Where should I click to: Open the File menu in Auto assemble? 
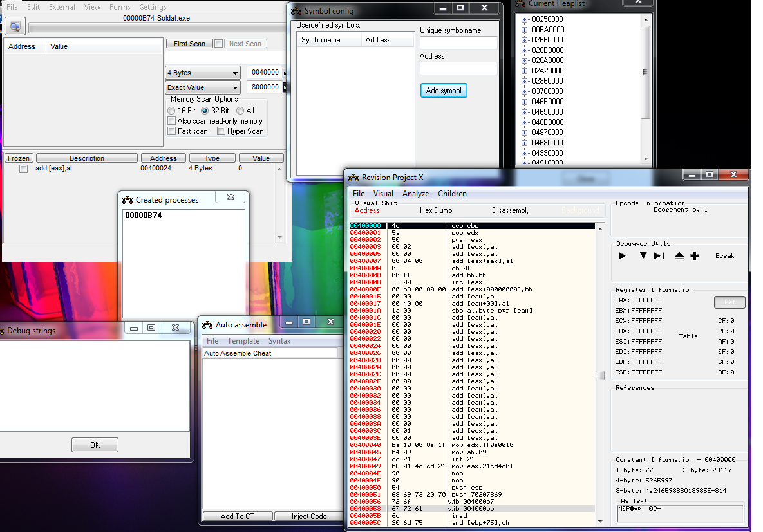click(x=212, y=341)
